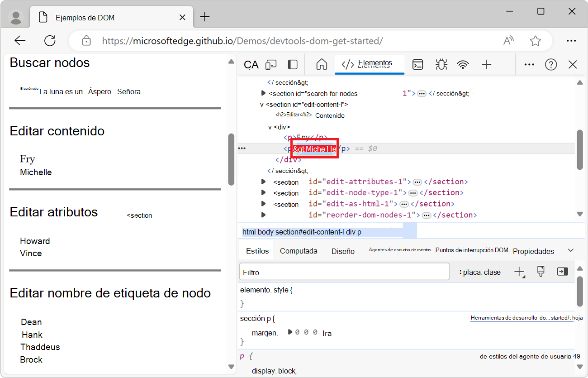This screenshot has width=588, height=378.
Task: Click the focus mode dock icon
Action: [292, 64]
